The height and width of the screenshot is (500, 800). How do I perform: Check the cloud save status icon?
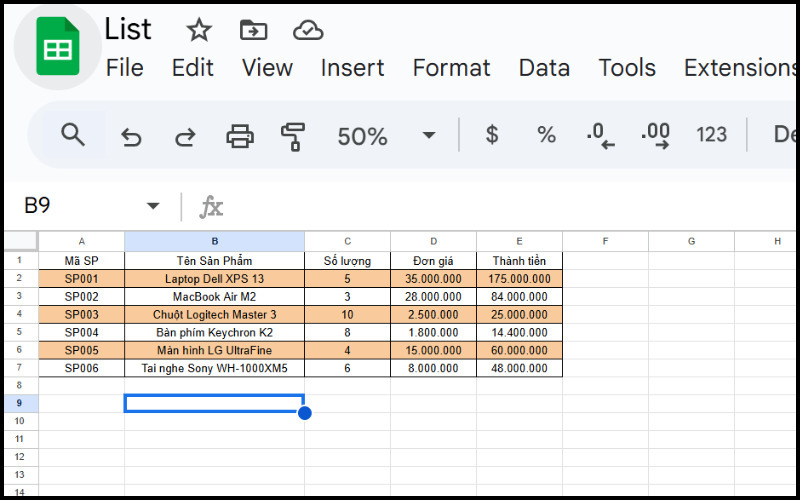(308, 30)
